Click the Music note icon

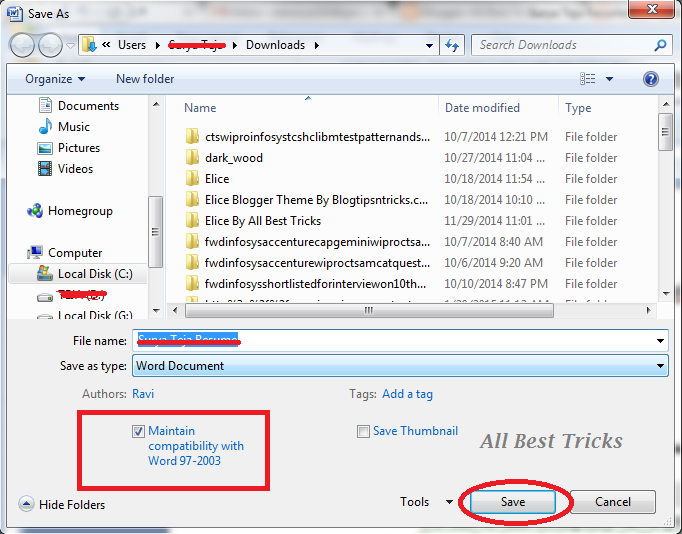[x=45, y=126]
